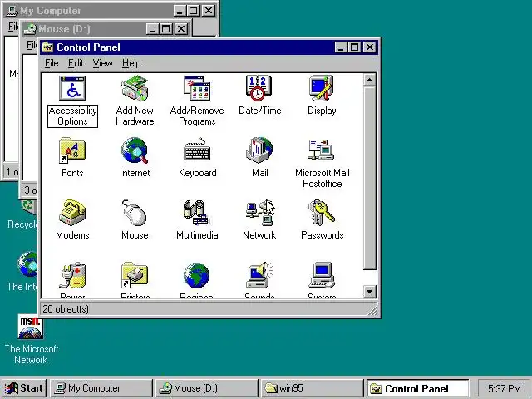This screenshot has width=532, height=399.
Task: Click the Control Panel scrollbar up arrow
Action: click(369, 80)
